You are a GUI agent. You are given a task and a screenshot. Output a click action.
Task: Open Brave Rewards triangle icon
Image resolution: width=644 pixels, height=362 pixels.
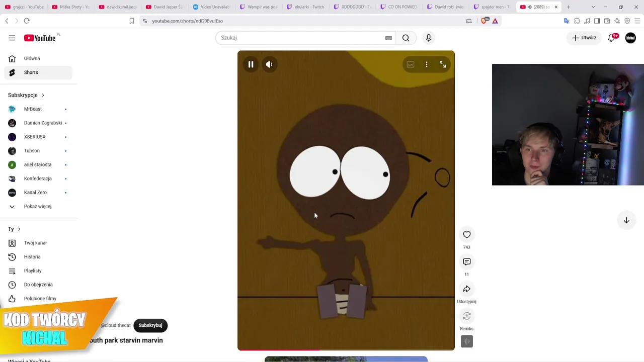coord(495,21)
